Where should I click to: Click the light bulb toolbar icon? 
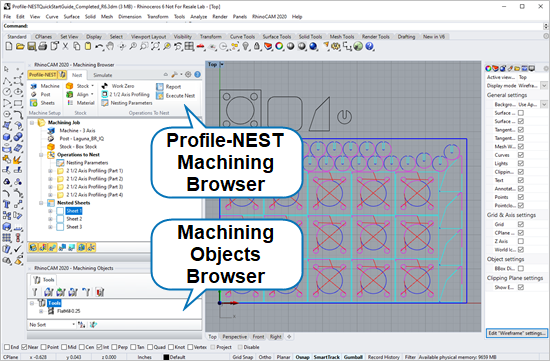coord(246,46)
